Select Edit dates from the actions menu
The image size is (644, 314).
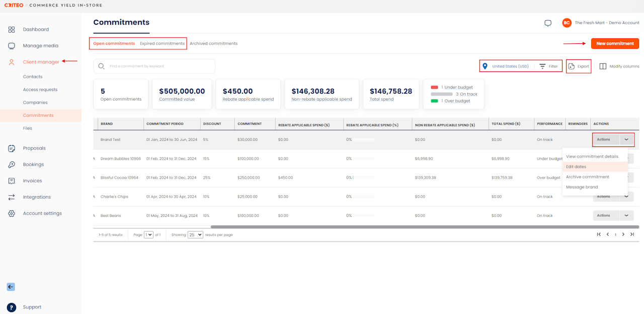[576, 167]
